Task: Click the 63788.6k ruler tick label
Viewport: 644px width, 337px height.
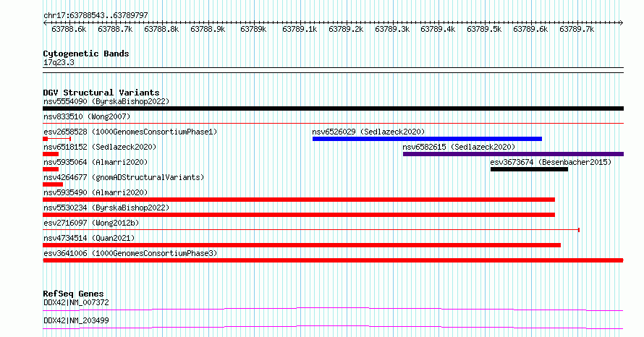Action: [69, 30]
